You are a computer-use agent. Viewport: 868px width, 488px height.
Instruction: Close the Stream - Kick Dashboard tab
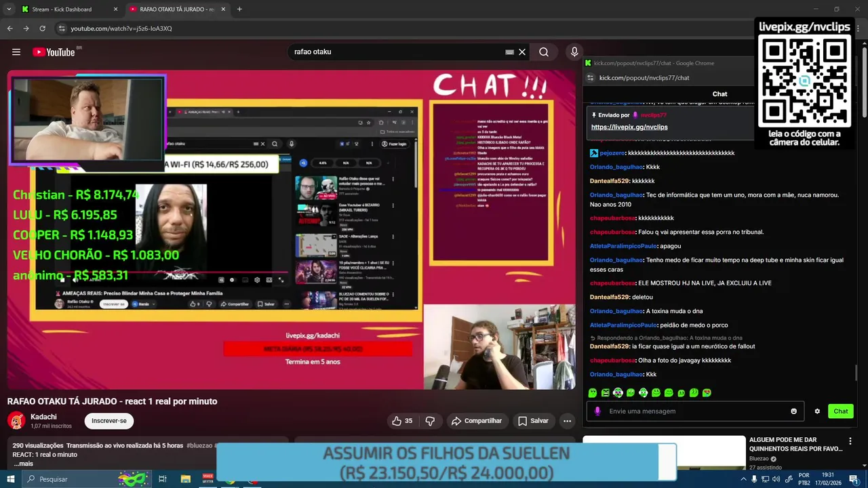tap(115, 9)
